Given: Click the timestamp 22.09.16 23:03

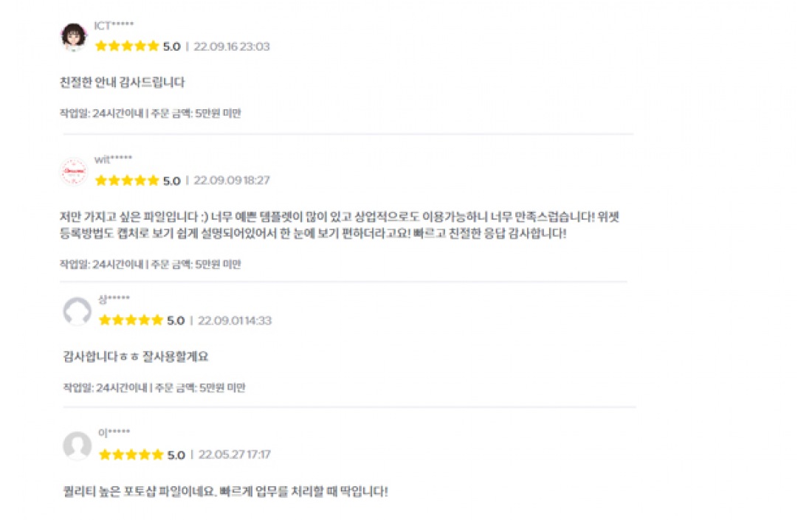Looking at the screenshot, I should click(232, 46).
